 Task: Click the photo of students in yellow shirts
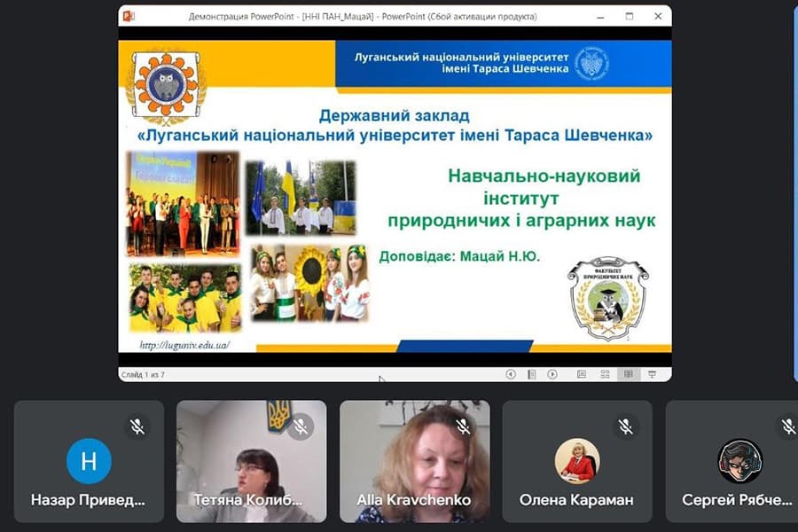click(x=185, y=298)
